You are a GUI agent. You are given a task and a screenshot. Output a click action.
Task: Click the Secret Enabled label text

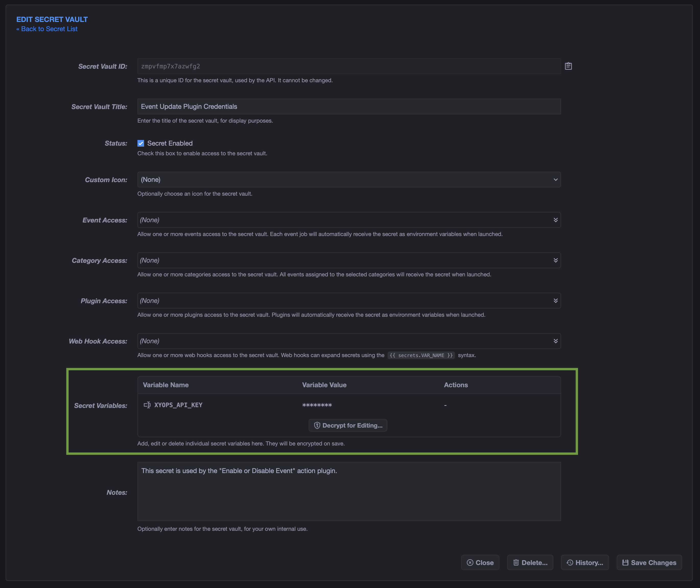[170, 143]
